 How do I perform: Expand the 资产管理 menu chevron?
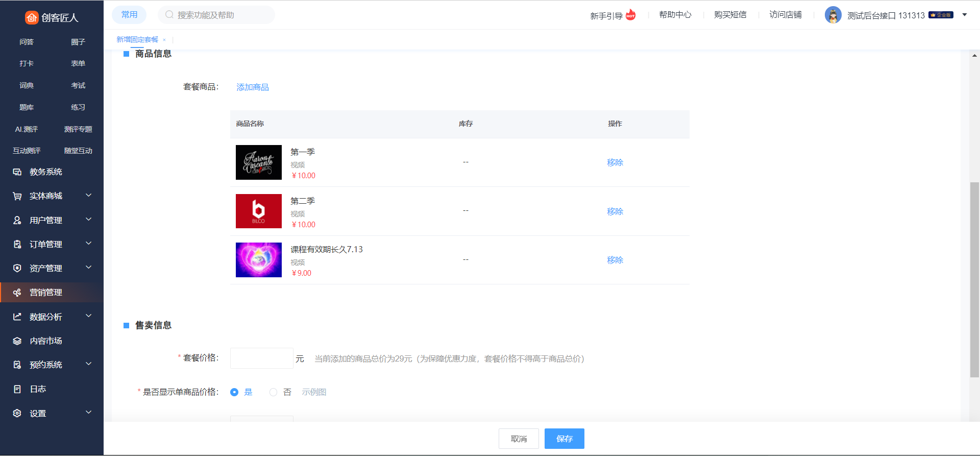(x=89, y=268)
